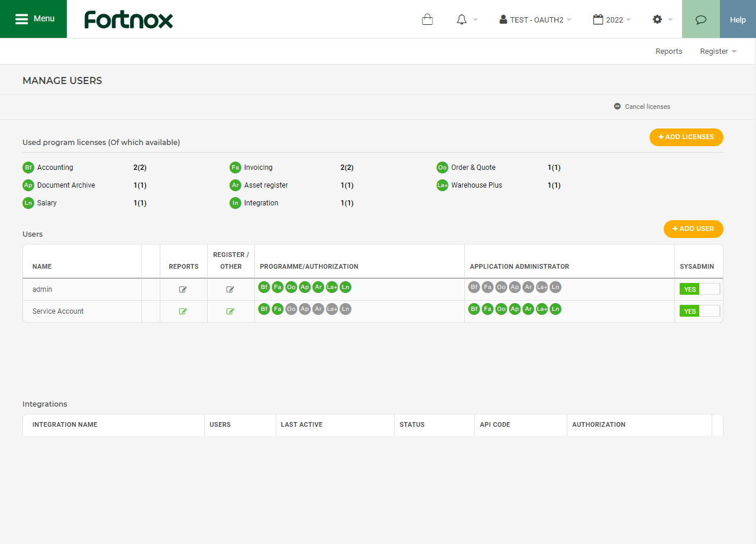Expand the notifications dropdown arrow
The height and width of the screenshot is (544, 756).
pyautogui.click(x=476, y=20)
